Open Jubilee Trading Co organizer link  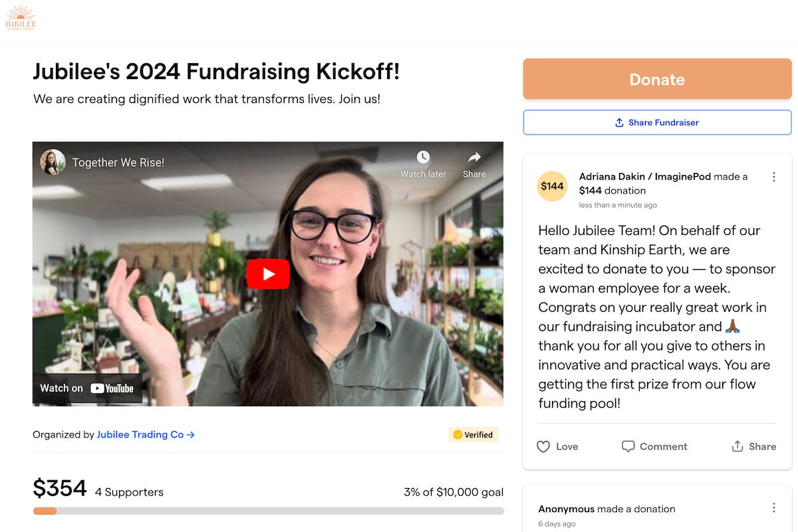coord(146,434)
